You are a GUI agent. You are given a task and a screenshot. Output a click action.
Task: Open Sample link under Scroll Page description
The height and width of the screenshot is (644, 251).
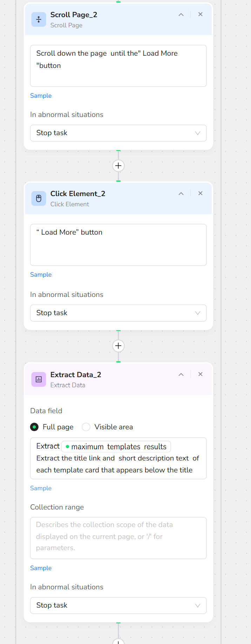pos(41,96)
